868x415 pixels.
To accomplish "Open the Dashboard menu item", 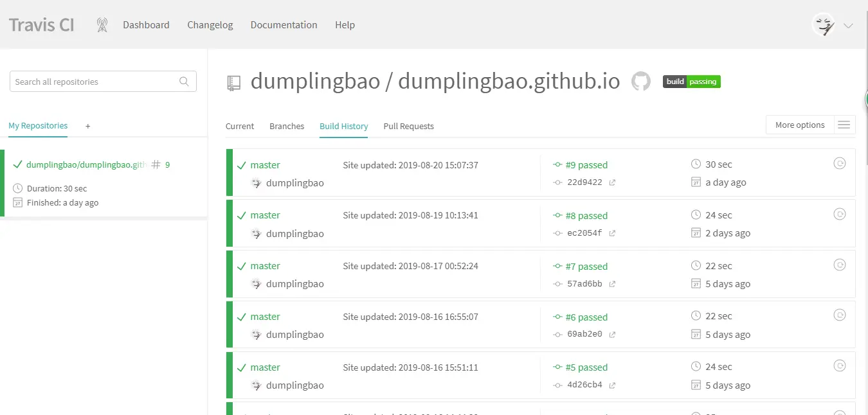I will coord(146,25).
